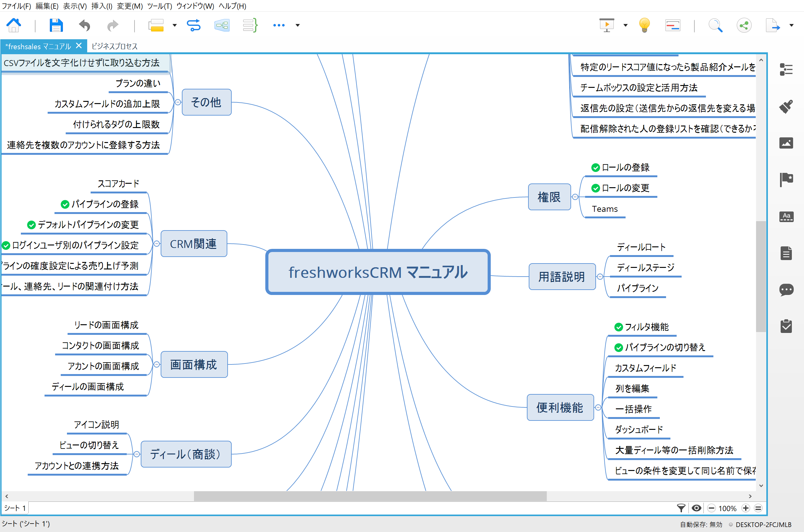Open the ヘルプ(H) menu

pos(232,6)
